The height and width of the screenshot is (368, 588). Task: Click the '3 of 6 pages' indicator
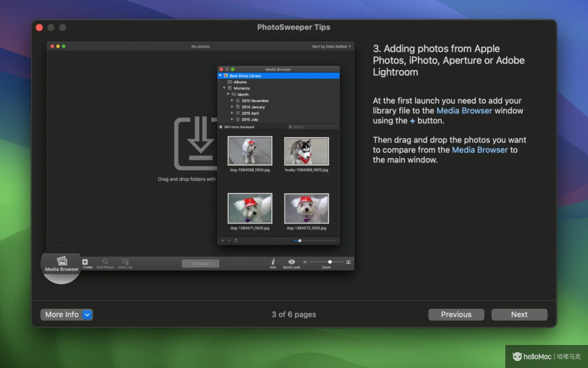coord(294,315)
